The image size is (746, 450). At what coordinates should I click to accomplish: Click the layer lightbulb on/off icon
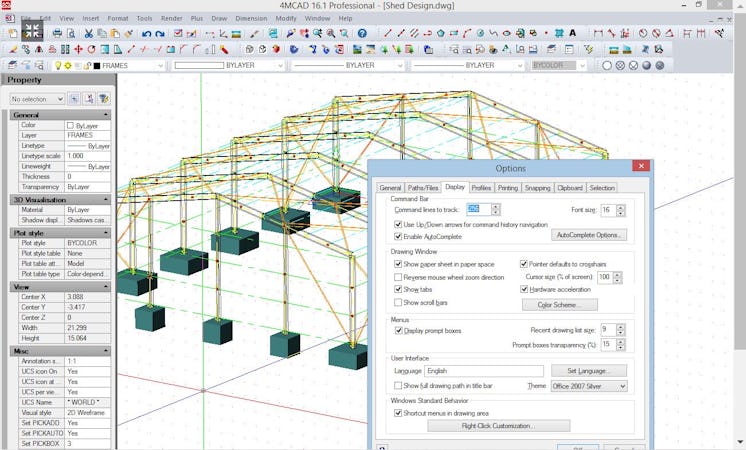[x=58, y=66]
